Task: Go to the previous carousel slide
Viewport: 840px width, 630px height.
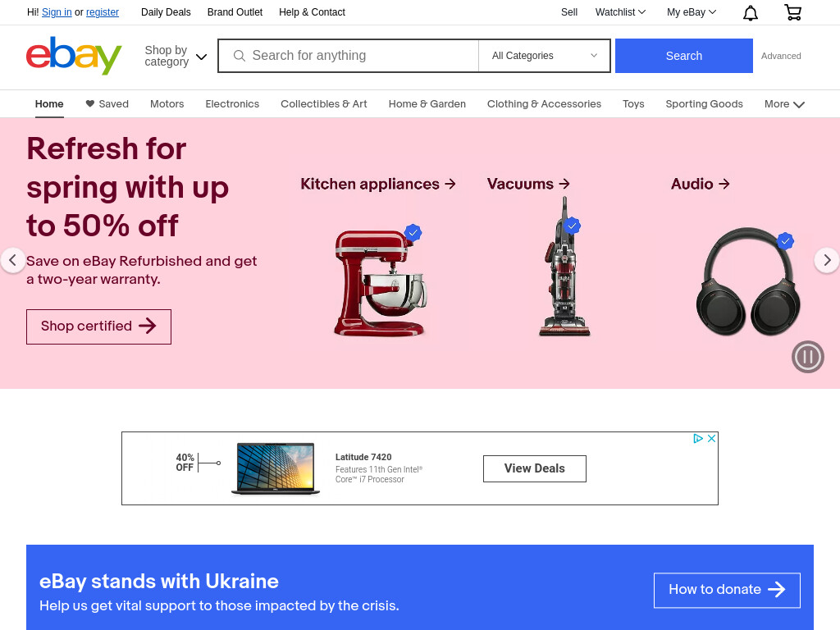Action: tap(13, 260)
